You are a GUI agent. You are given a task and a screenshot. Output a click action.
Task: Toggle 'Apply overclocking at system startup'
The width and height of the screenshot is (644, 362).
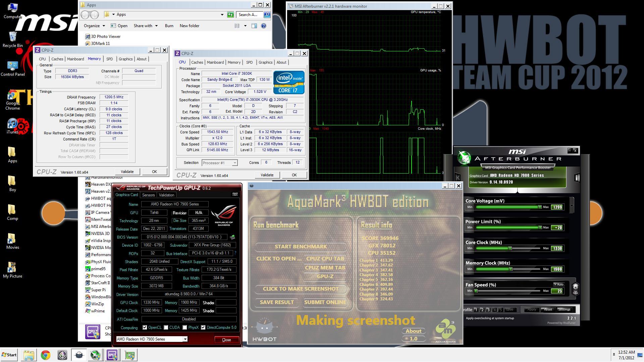click(490, 318)
